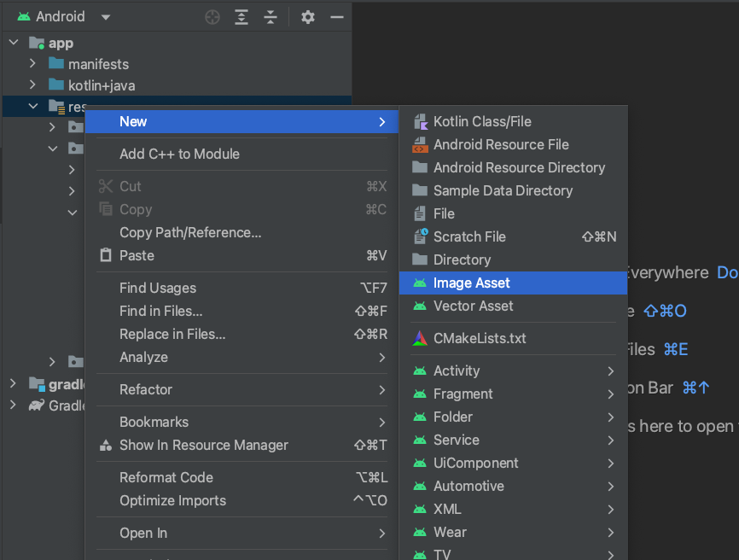Click the Android Resource File icon
This screenshot has width=739, height=560.
420,145
